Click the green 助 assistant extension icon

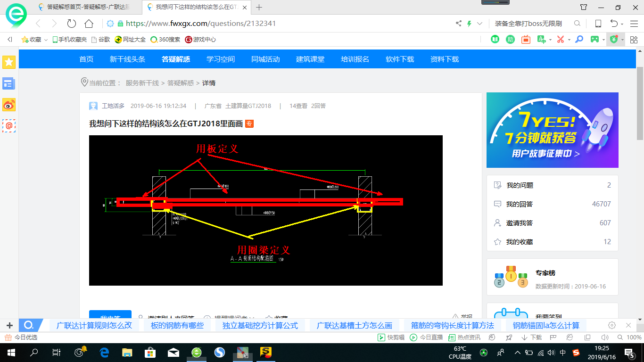click(x=510, y=39)
